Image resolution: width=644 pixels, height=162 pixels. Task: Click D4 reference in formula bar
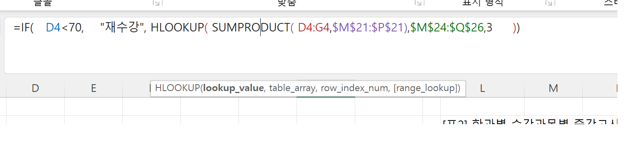tap(53, 27)
